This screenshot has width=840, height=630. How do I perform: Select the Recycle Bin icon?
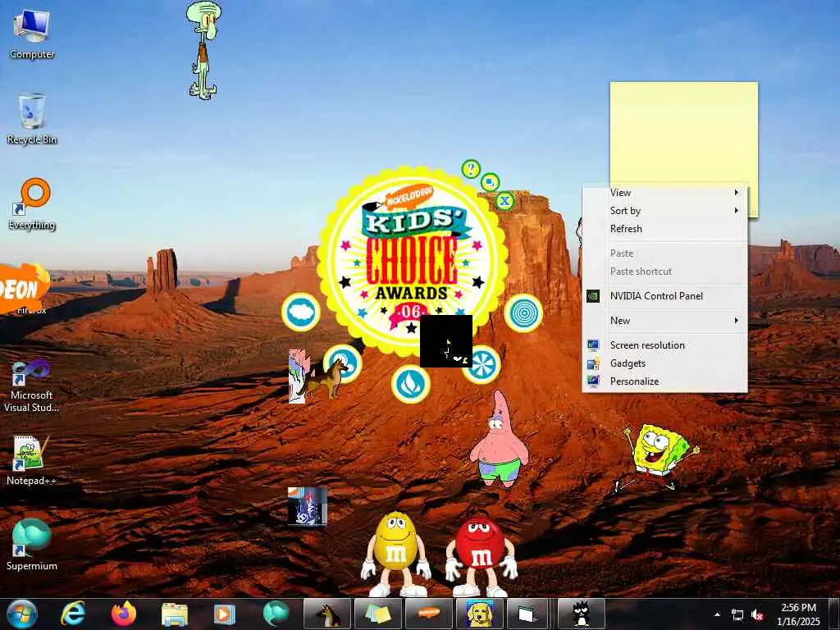tap(32, 119)
